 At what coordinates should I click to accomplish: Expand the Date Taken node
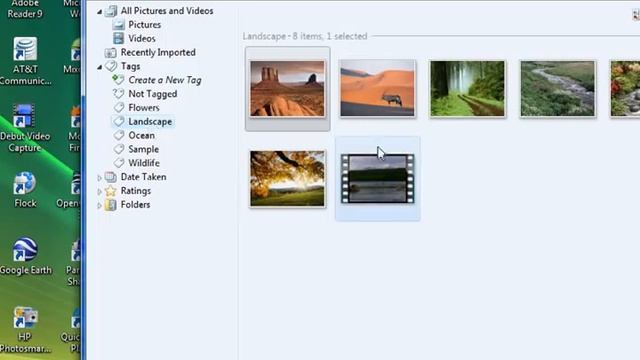pyautogui.click(x=99, y=178)
